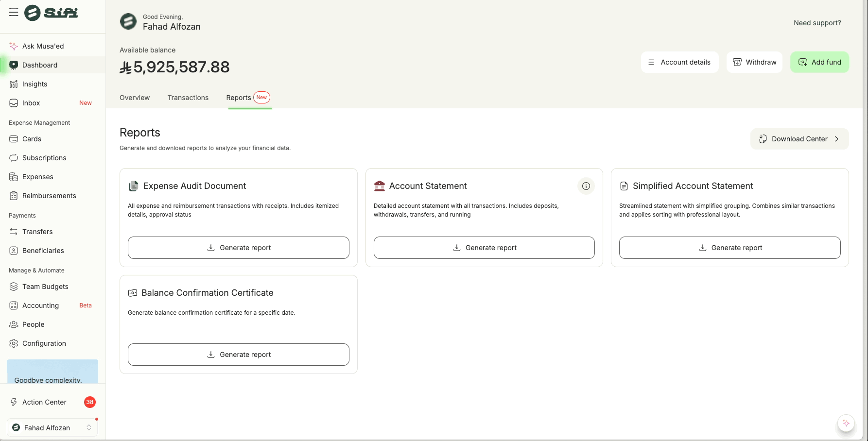Open Insights from the sidebar
This screenshot has height=441, width=868.
click(x=35, y=84)
